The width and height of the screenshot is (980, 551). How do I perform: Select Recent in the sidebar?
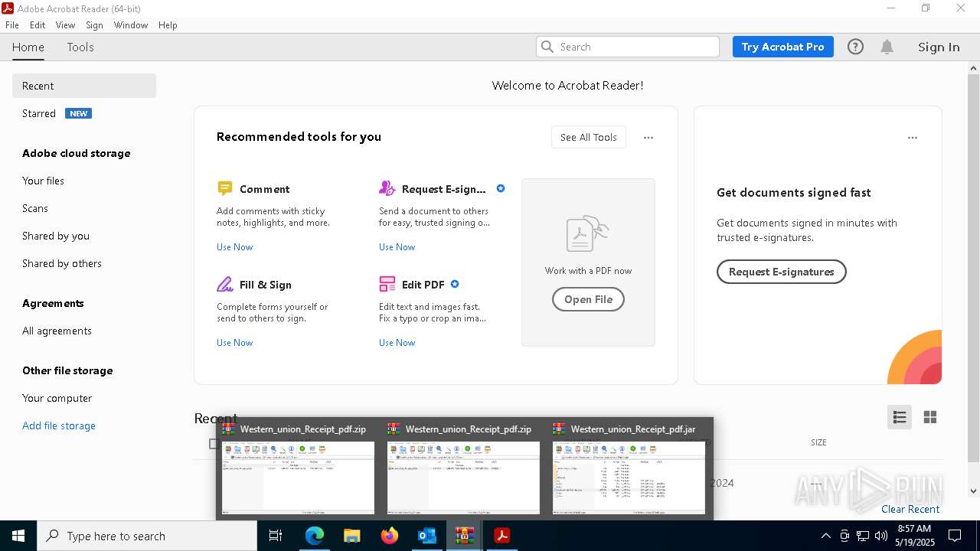tap(84, 86)
